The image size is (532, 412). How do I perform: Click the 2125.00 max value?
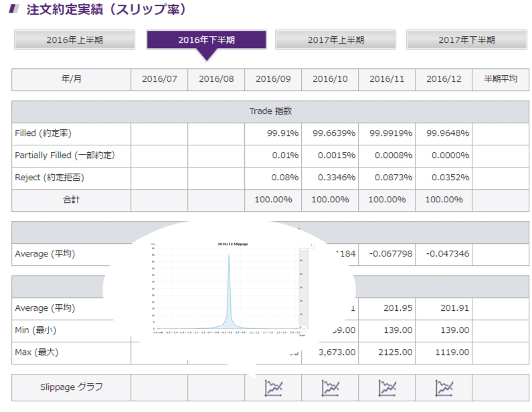(x=395, y=352)
